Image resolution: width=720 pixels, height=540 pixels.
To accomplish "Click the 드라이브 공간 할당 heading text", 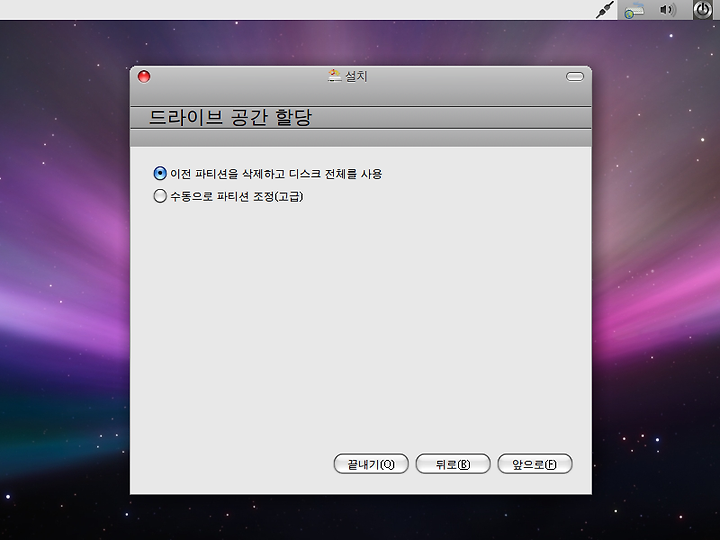I will [230, 118].
